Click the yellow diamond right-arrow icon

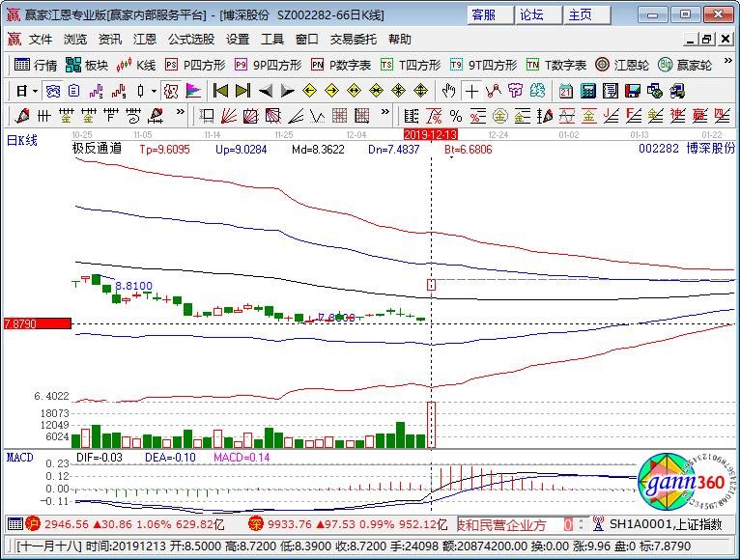click(331, 91)
